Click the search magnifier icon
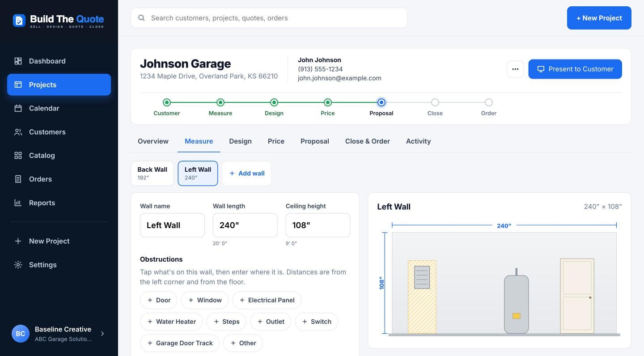This screenshot has width=644, height=356. coord(141,18)
